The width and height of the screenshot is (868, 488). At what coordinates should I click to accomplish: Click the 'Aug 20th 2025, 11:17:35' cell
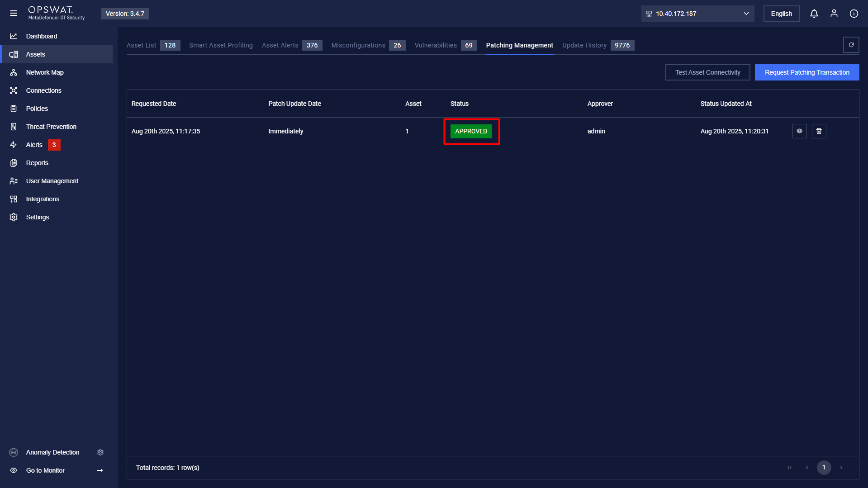click(166, 131)
